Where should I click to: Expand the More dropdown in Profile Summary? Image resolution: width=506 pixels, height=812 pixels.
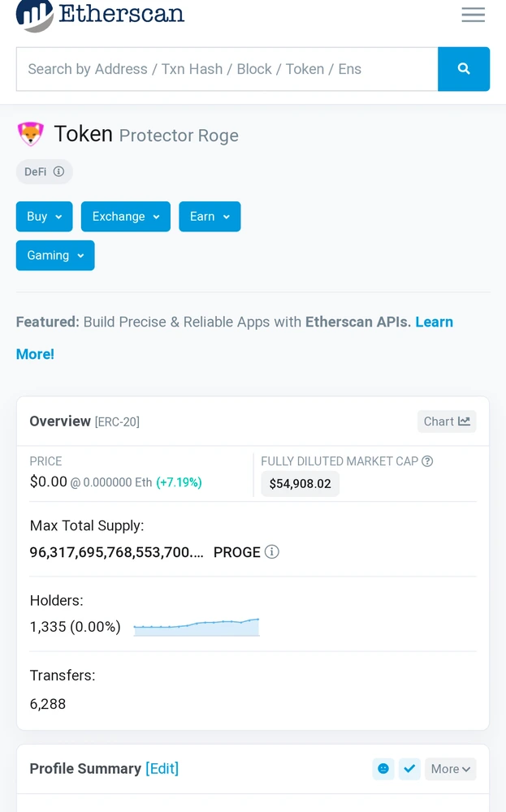[x=450, y=769]
